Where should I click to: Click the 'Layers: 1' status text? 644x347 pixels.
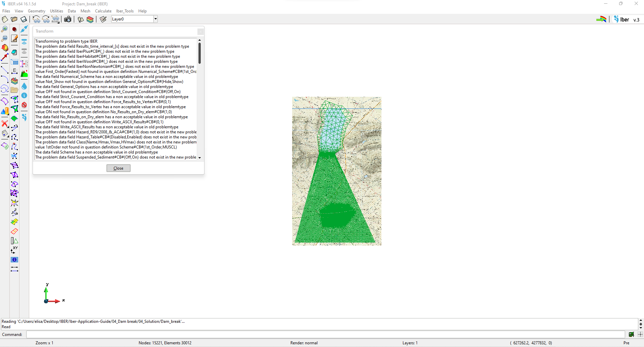[410, 343]
